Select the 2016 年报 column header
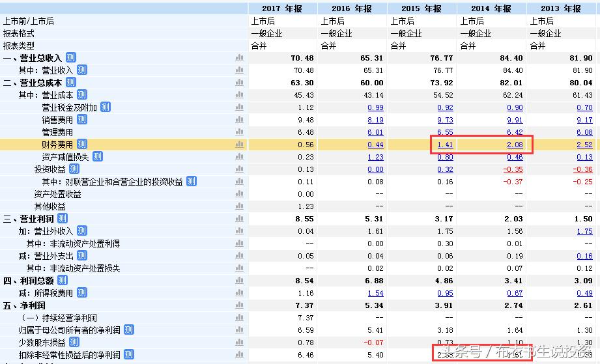 tap(352, 8)
